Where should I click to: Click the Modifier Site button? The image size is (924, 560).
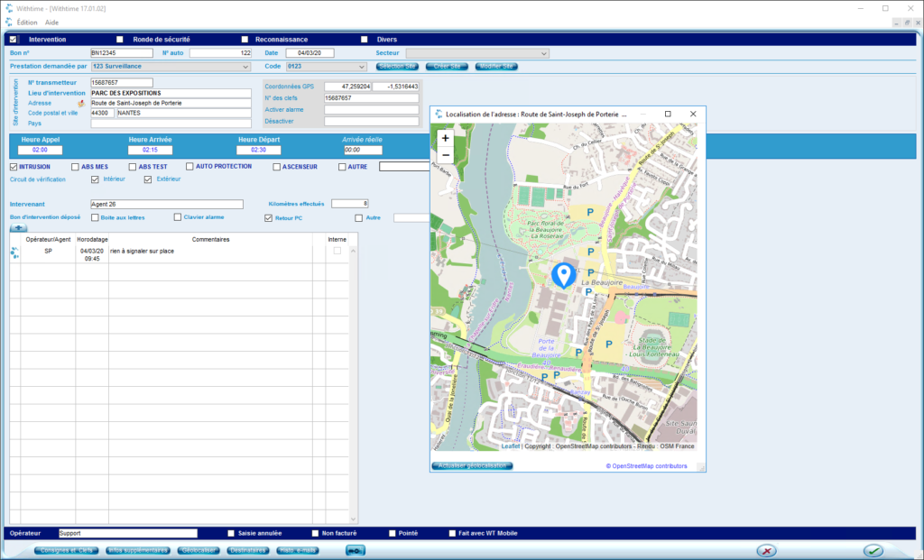pos(496,67)
